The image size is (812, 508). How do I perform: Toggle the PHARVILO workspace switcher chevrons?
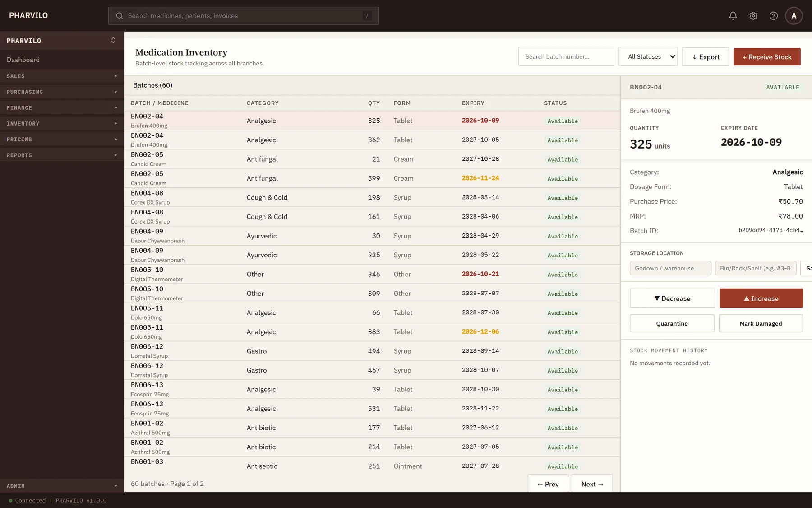coord(113,40)
